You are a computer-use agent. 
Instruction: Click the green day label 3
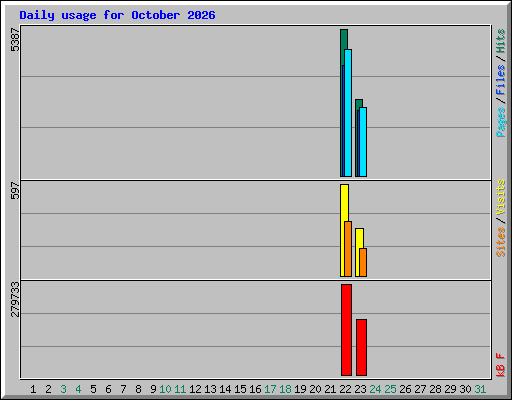coord(63,389)
